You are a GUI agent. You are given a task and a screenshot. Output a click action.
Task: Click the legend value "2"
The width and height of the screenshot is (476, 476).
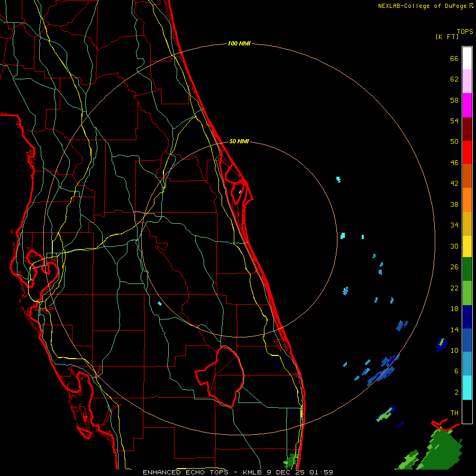[456, 392]
